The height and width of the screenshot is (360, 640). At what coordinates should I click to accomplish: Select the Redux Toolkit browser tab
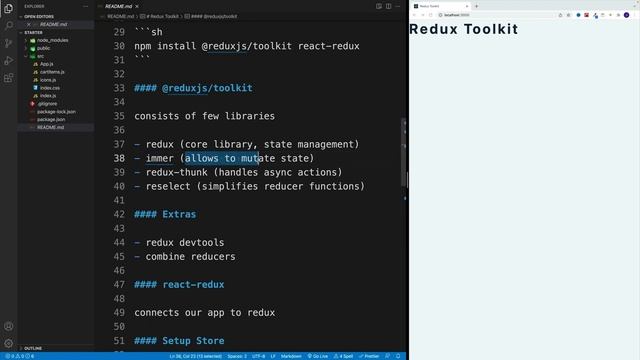[441, 6]
